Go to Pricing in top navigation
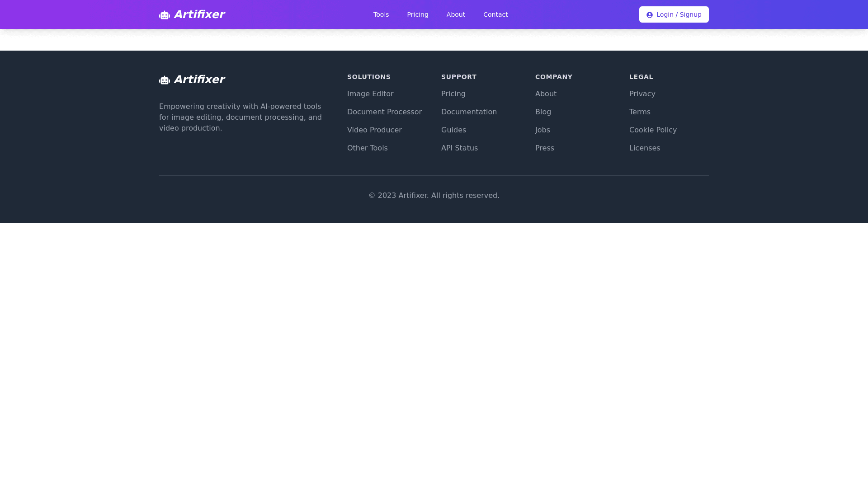The width and height of the screenshot is (868, 488). [417, 14]
